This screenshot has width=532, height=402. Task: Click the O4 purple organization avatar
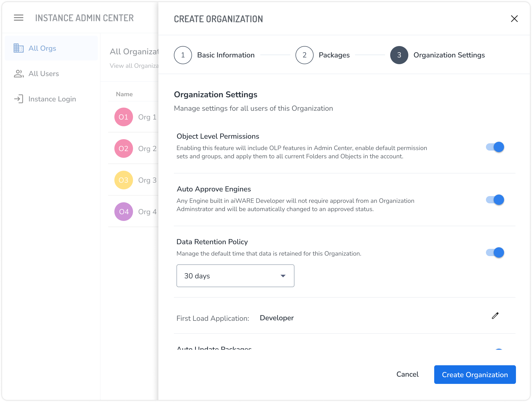click(124, 212)
